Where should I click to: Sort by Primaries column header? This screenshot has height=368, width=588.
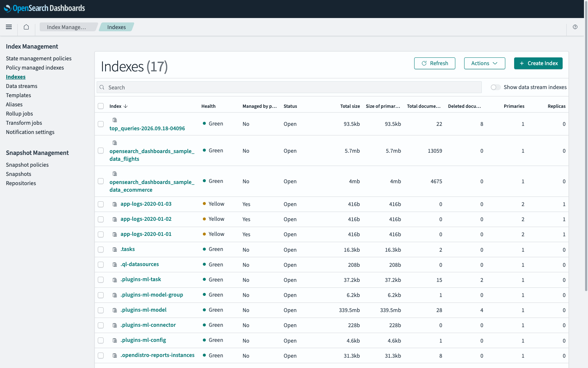[514, 106]
